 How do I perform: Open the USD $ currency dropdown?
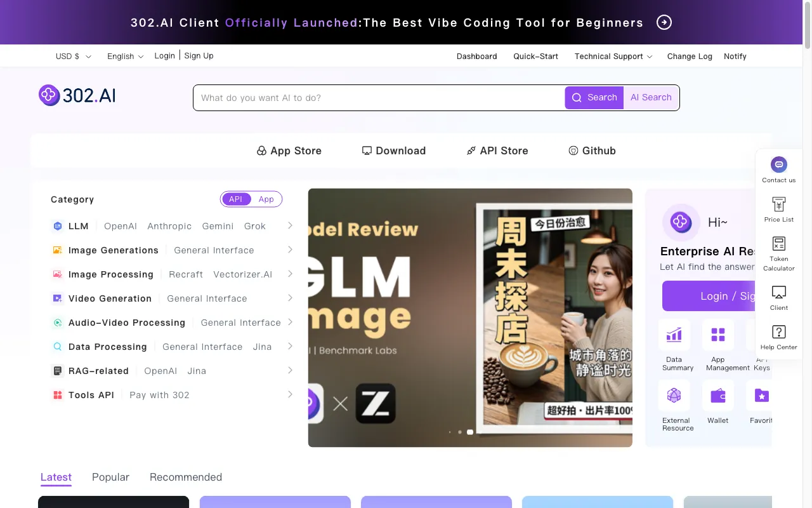pos(74,57)
